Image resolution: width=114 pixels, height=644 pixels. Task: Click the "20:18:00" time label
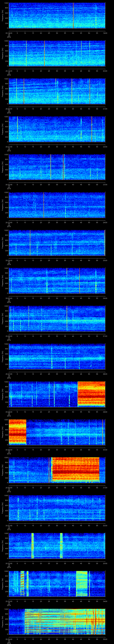(x=9, y=33)
